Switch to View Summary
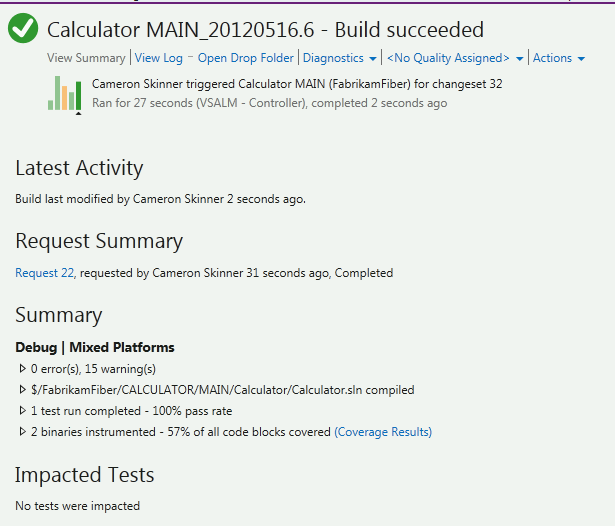Viewport: 615px width, 526px height. tap(86, 58)
